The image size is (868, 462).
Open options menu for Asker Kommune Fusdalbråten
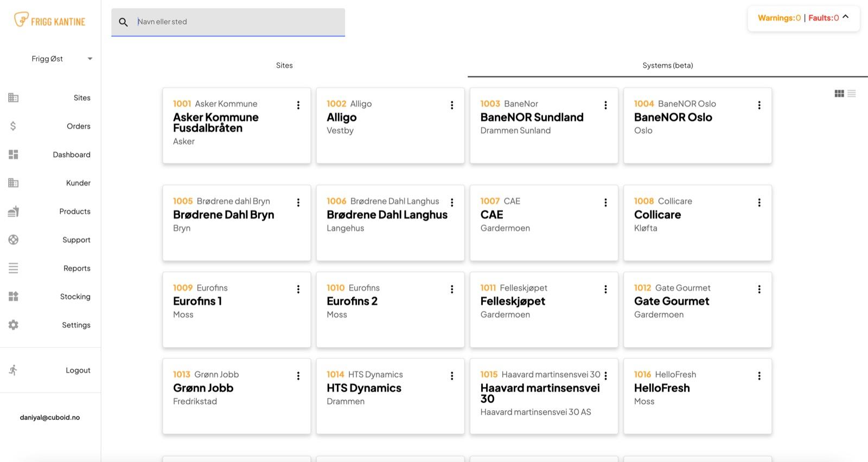click(298, 105)
